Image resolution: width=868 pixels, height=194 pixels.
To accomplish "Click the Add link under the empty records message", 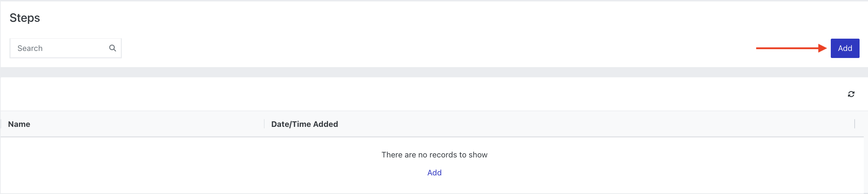I will coord(434,173).
